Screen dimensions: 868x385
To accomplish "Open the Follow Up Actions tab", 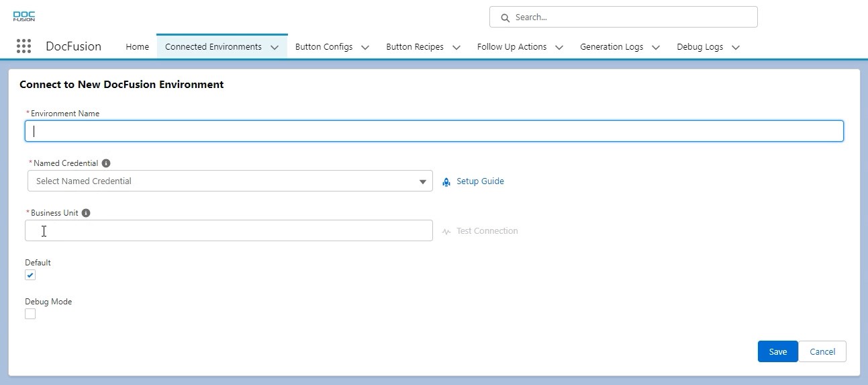I will click(x=512, y=47).
